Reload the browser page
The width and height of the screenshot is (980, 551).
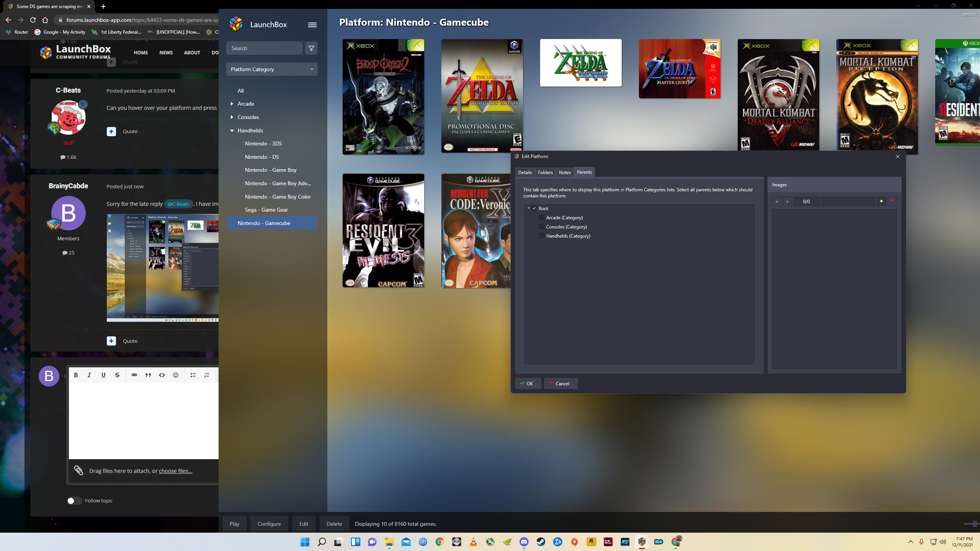[33, 20]
